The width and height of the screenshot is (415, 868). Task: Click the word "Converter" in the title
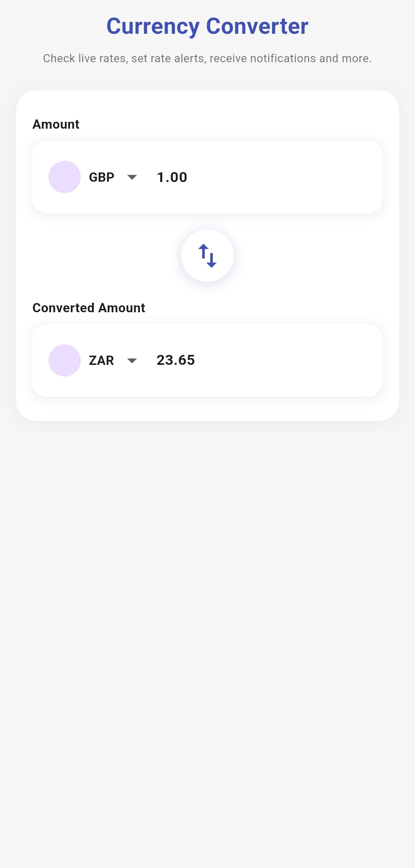(x=257, y=27)
